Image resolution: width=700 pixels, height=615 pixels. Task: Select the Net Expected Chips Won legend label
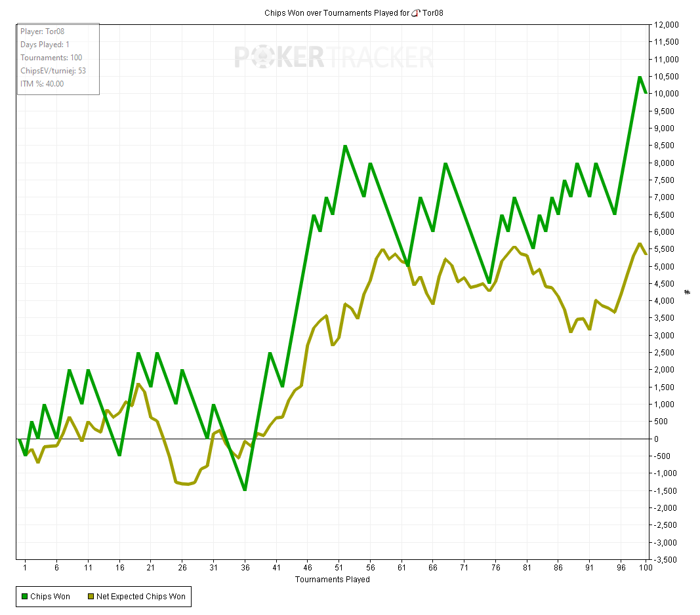click(x=140, y=596)
